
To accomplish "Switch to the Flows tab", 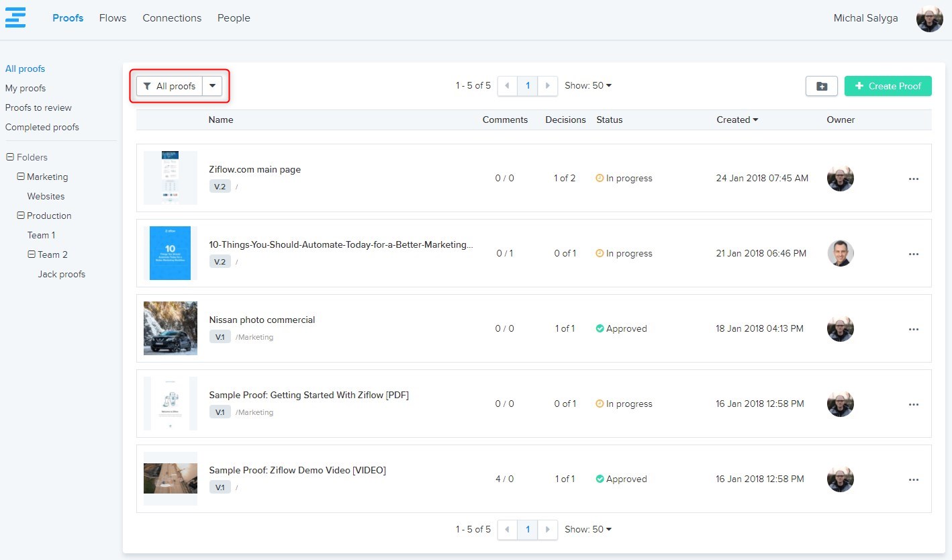I will pyautogui.click(x=112, y=18).
